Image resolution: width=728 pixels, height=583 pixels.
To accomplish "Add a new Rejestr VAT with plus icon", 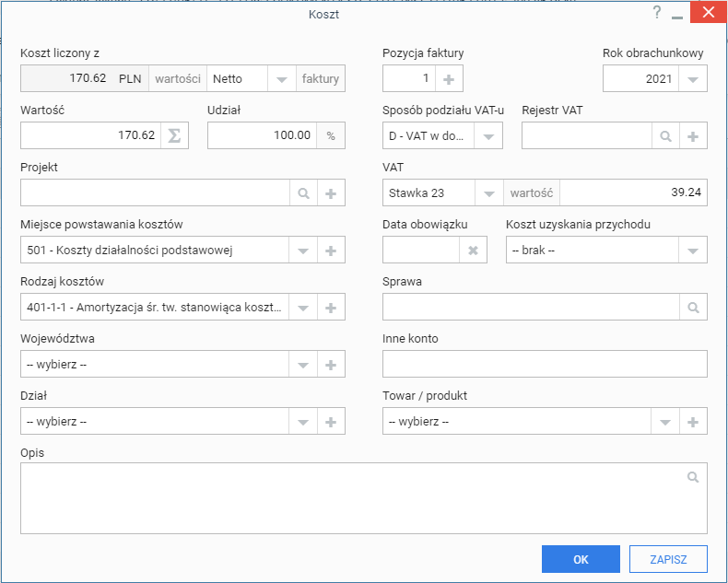I will pos(693,135).
